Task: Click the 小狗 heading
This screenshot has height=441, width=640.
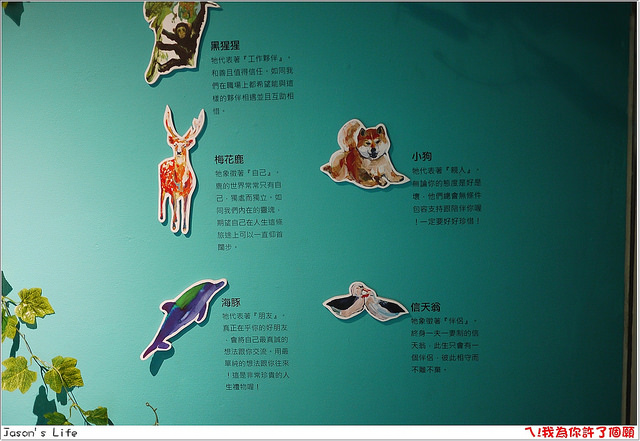Action: coord(421,157)
